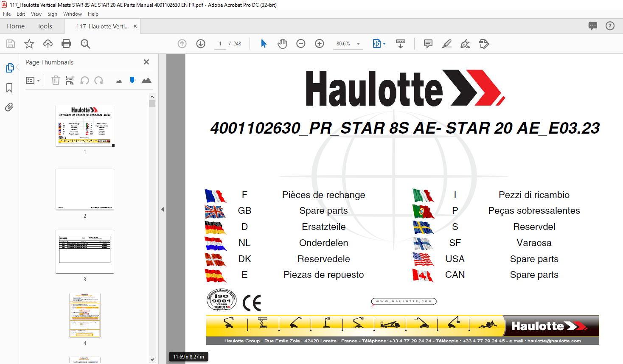
Task: Open the fit page options icon
Action: coord(379,44)
